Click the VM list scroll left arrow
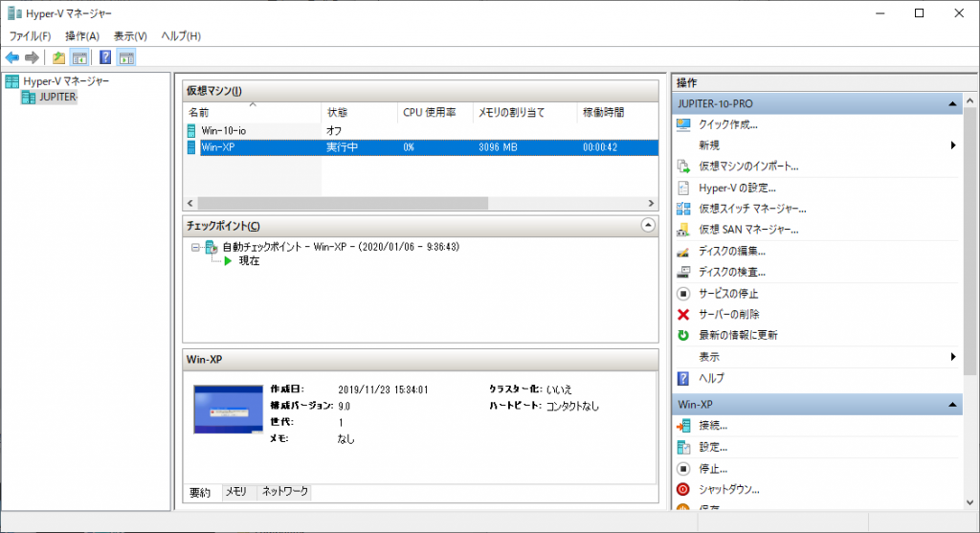Image resolution: width=980 pixels, height=533 pixels. click(190, 203)
